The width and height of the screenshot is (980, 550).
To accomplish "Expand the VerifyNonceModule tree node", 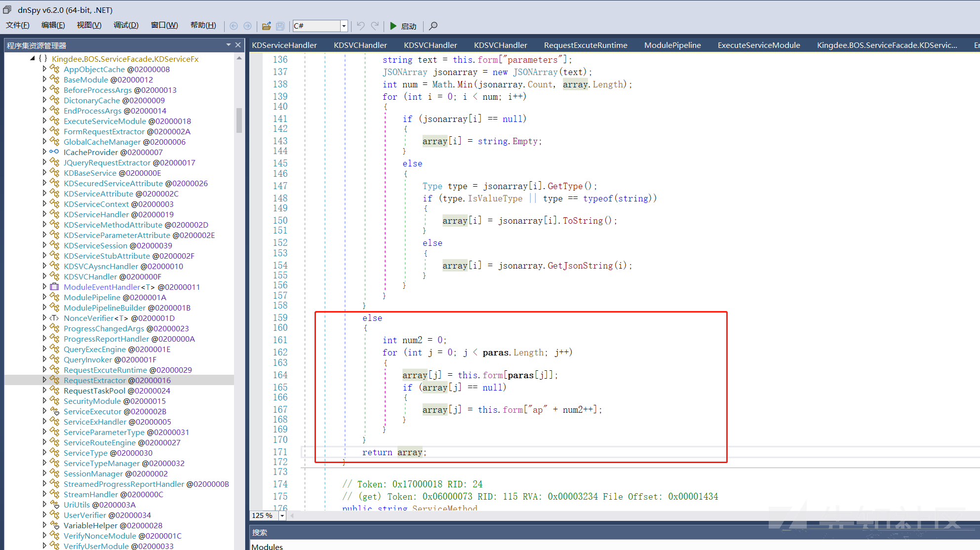I will (44, 536).
